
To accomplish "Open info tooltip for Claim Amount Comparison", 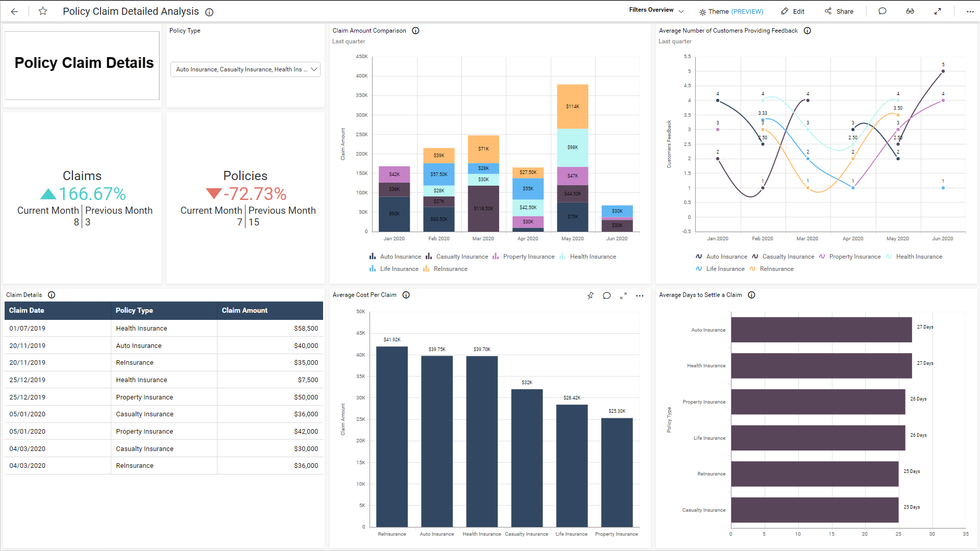I will (415, 31).
